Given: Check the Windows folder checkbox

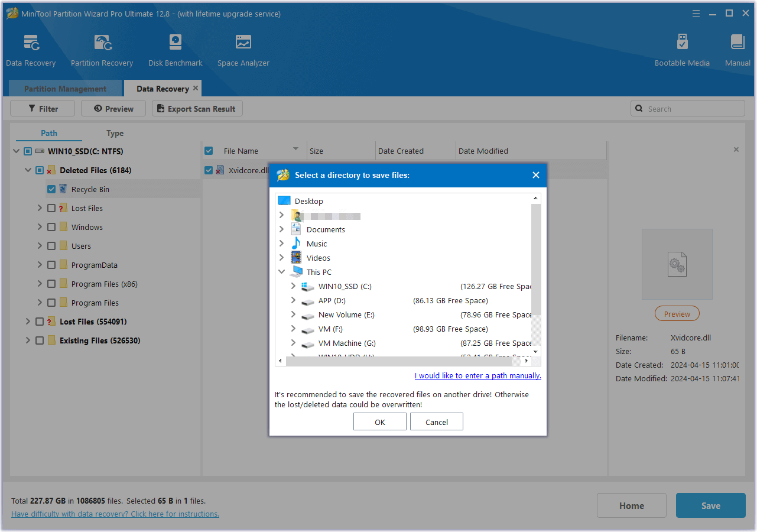Looking at the screenshot, I should [51, 227].
